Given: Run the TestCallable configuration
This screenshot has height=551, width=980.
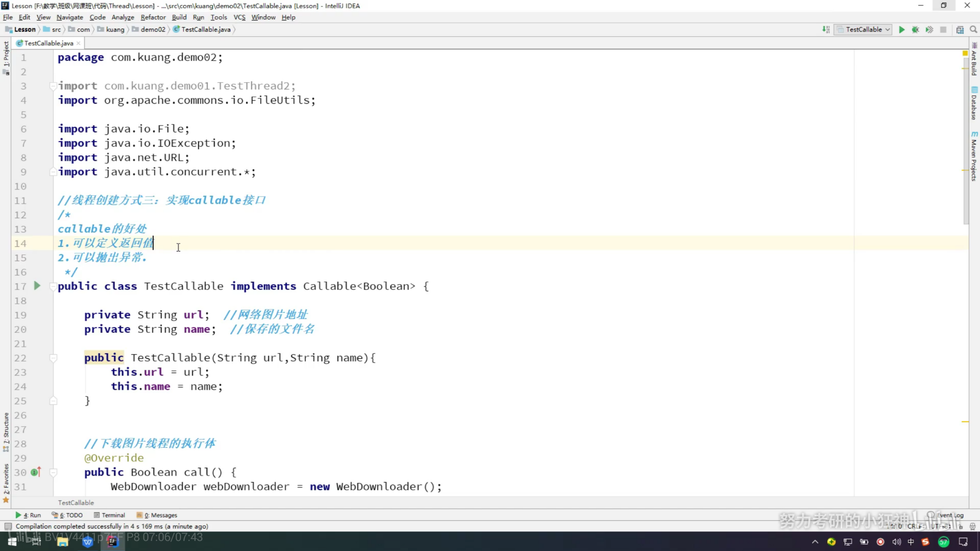Looking at the screenshot, I should coord(902,30).
